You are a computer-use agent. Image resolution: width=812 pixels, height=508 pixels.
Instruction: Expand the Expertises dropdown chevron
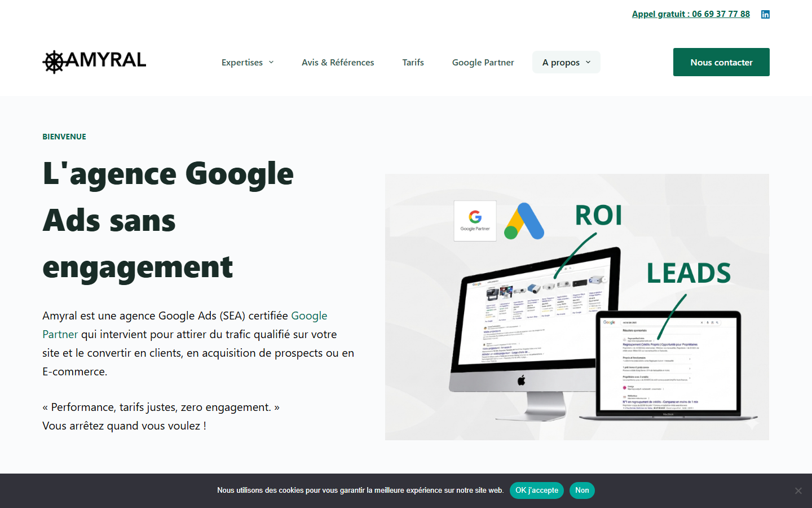[271, 62]
